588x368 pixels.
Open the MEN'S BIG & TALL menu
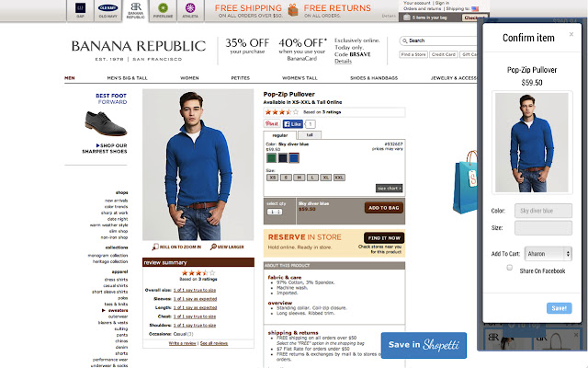127,78
